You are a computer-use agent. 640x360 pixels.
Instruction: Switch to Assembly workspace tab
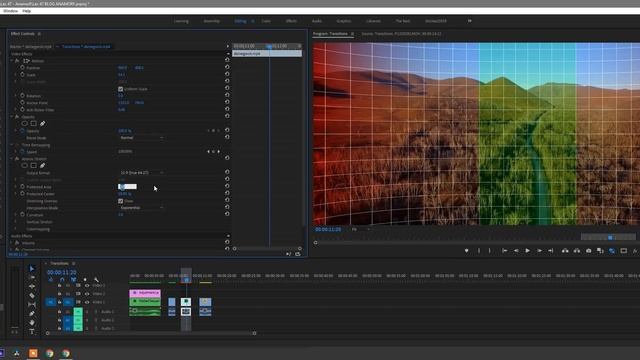coord(212,21)
